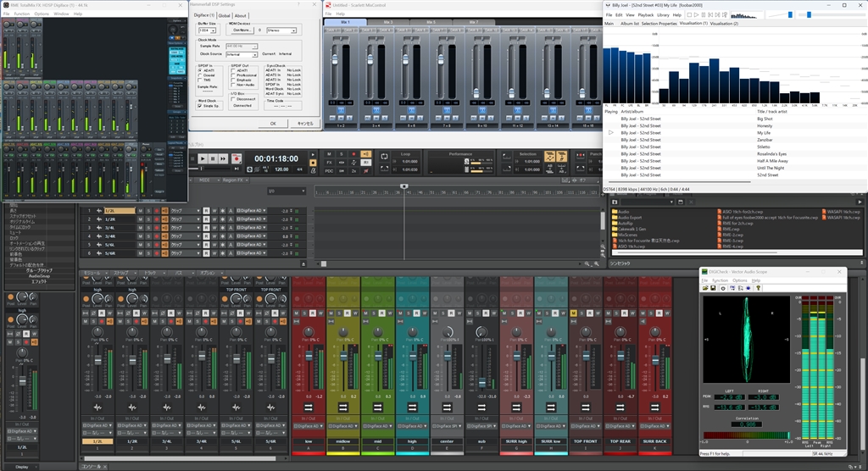
Task: Open the Buffer Size dropdown
Action: [x=207, y=30]
